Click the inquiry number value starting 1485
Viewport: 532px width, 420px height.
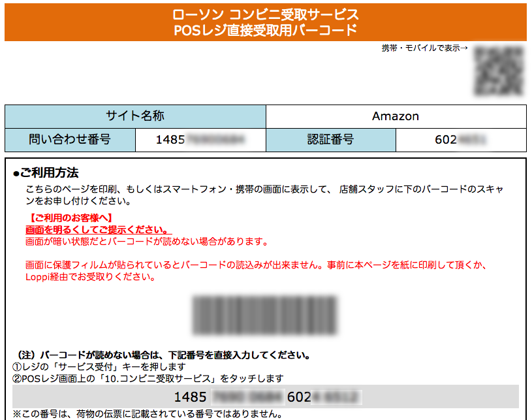tap(200, 140)
